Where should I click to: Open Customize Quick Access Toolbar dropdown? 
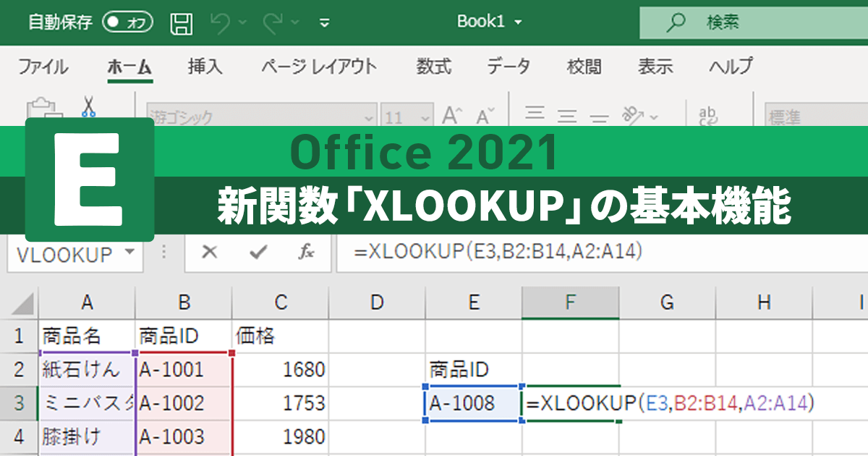[x=324, y=23]
